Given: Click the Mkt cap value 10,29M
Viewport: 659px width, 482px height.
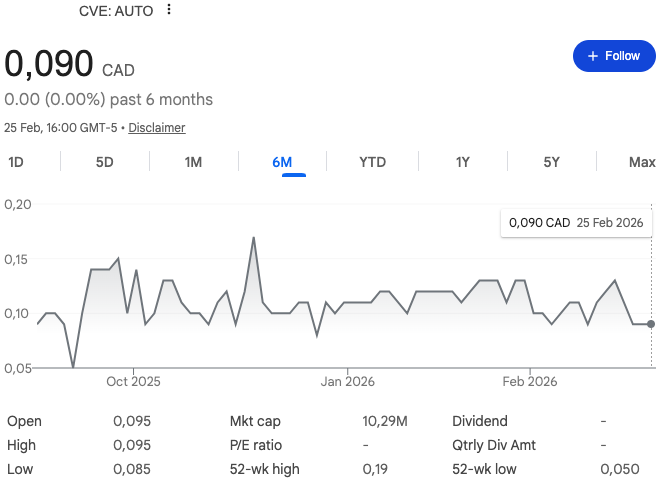Looking at the screenshot, I should [385, 422].
